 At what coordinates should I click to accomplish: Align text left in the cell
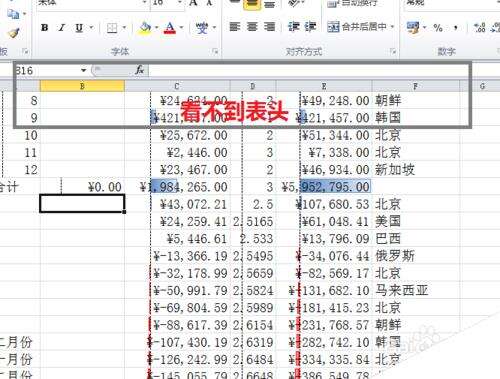pyautogui.click(x=235, y=26)
